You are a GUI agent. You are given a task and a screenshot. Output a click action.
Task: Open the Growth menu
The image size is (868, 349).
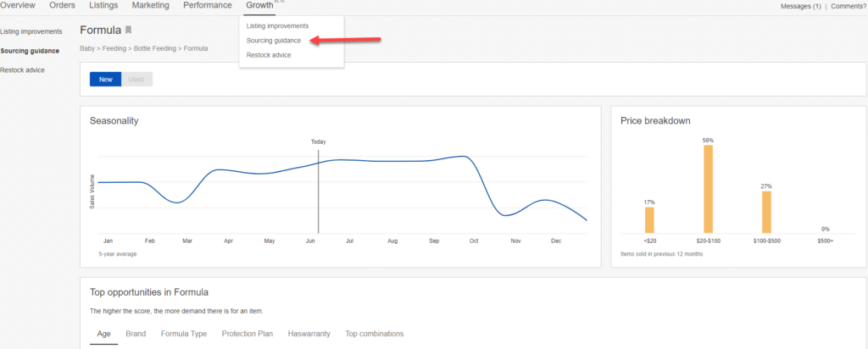(x=259, y=6)
